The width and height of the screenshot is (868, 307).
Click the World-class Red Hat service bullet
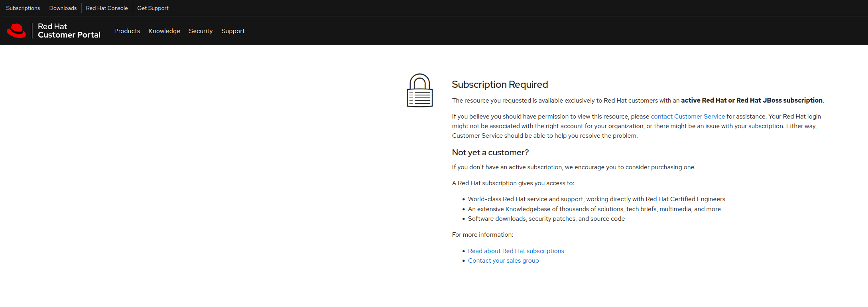(x=596, y=199)
